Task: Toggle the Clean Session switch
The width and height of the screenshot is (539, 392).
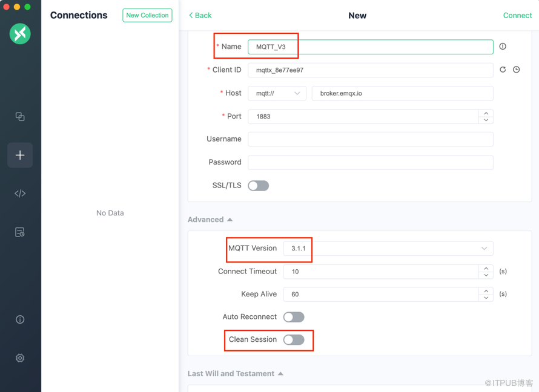Action: click(x=294, y=340)
